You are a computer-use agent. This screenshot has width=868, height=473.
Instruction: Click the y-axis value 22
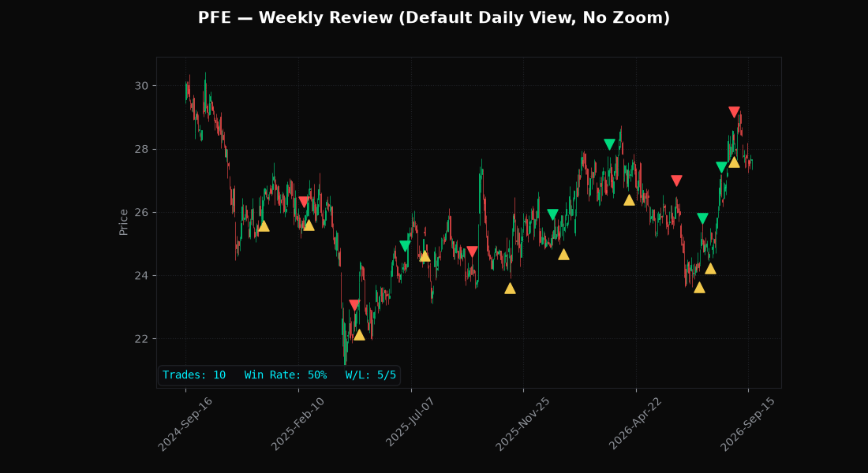click(x=141, y=338)
